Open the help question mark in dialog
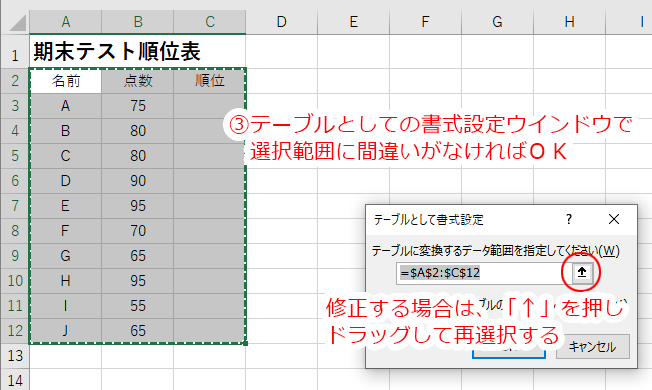Image resolution: width=652 pixels, height=390 pixels. click(x=568, y=219)
